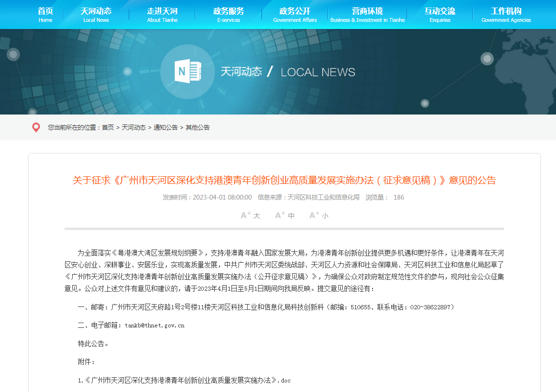This screenshot has height=392, width=556.
Task: Click 天河动态 in the breadcrumb path
Action: coord(134,127)
